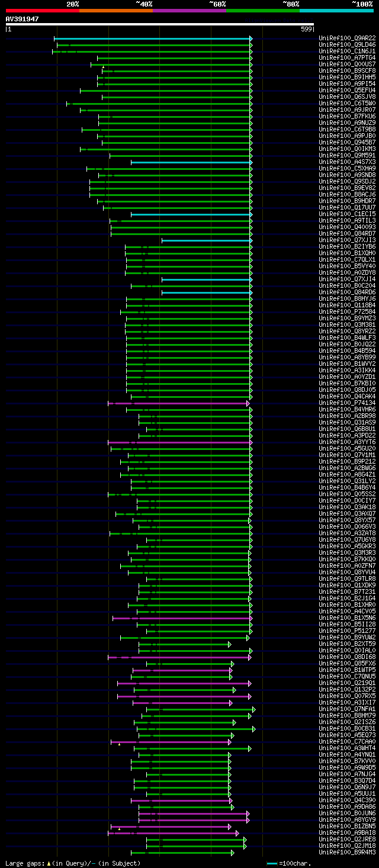The height and width of the screenshot is (868, 379).
Task: Click the cyan ~100% identity legend segment
Action: click(336, 10)
